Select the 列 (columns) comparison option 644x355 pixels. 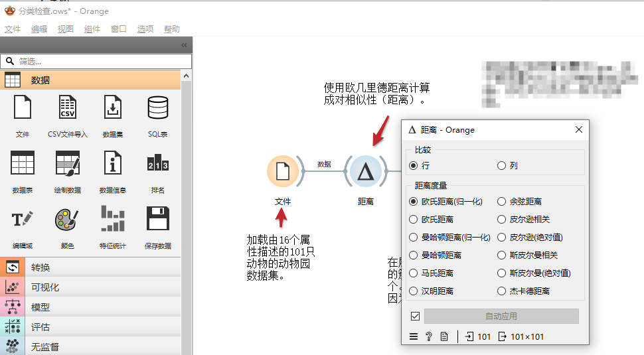507,165
